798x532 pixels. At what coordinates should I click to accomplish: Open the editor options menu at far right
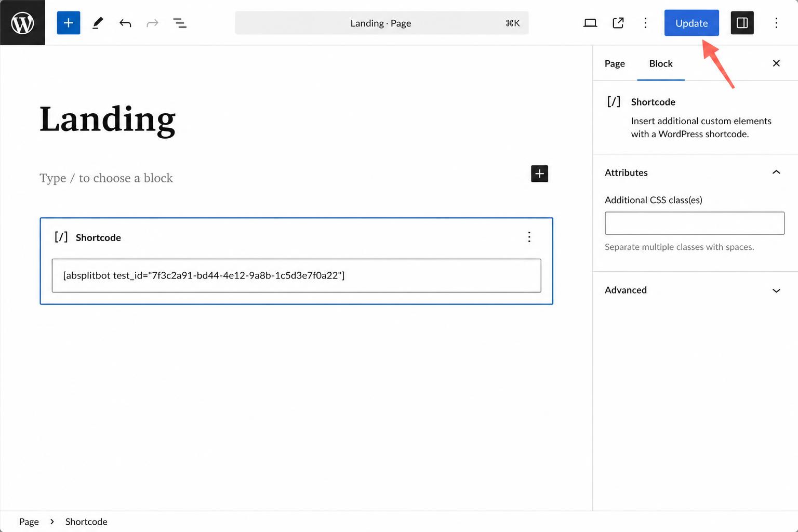click(776, 23)
